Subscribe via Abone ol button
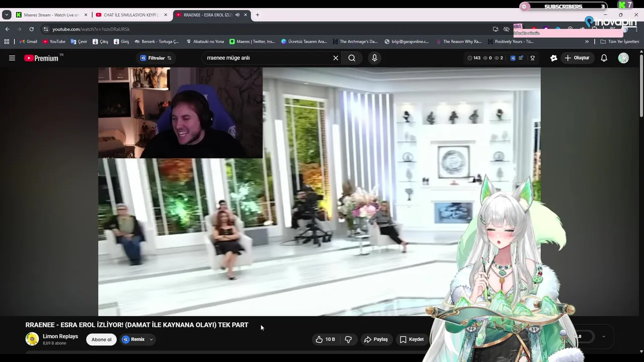 click(x=101, y=339)
